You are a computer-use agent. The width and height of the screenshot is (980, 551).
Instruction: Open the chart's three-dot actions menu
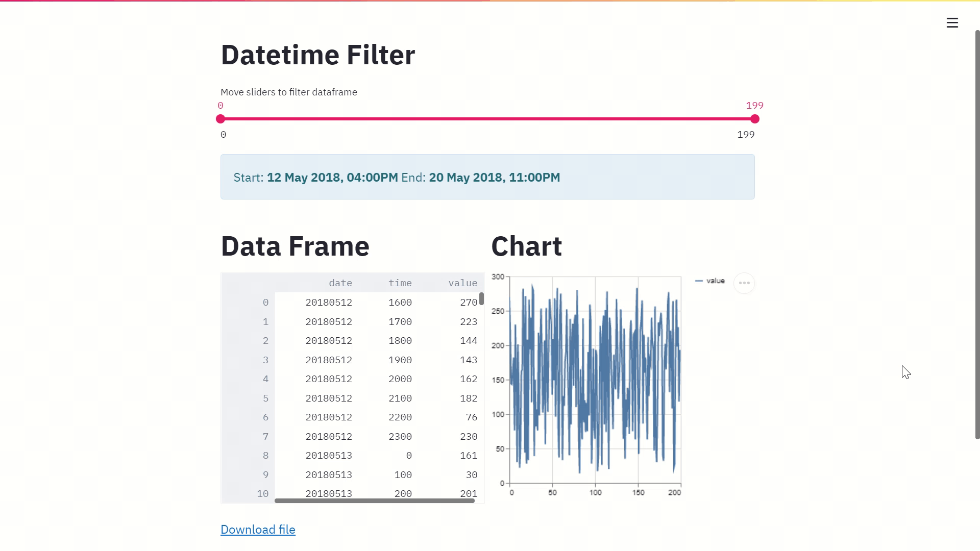tap(744, 283)
